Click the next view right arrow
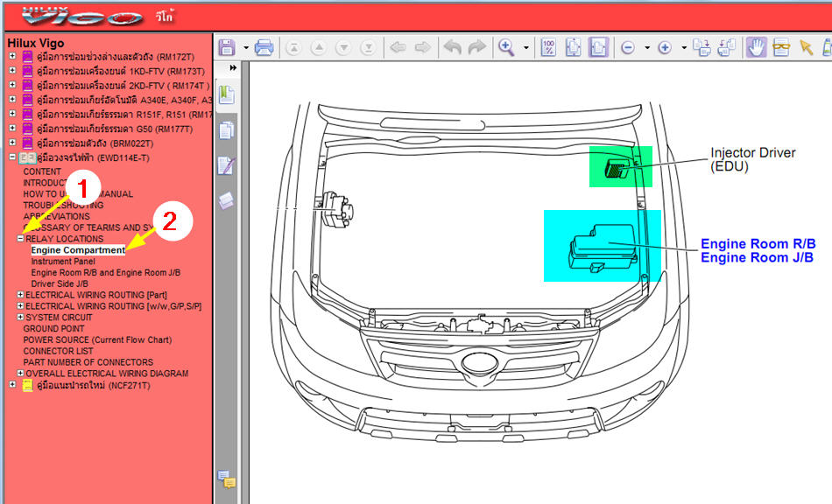 pyautogui.click(x=423, y=48)
